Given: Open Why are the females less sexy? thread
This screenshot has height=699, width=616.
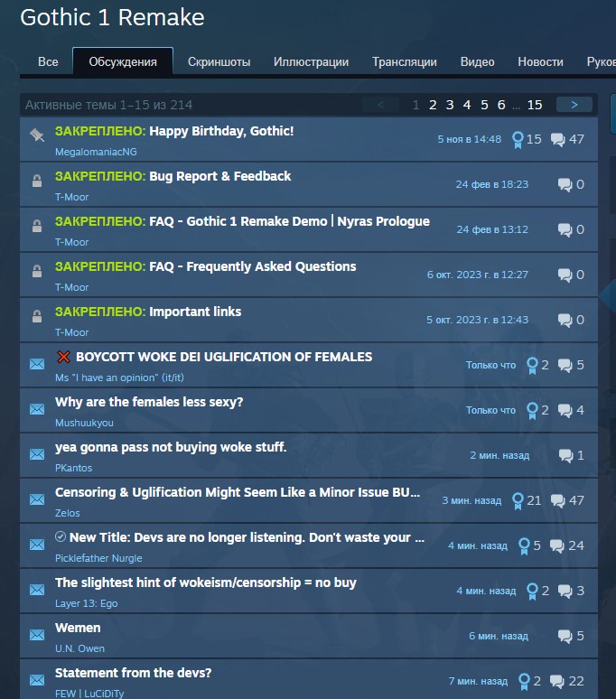Looking at the screenshot, I should tap(149, 402).
